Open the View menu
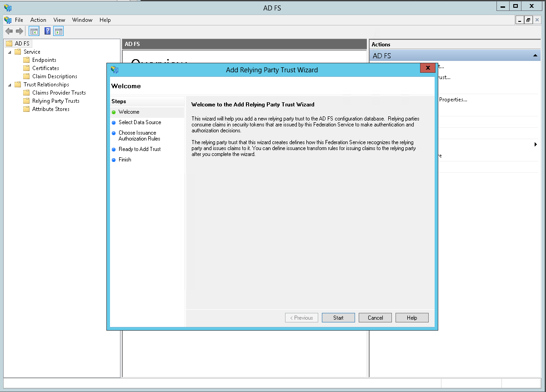The width and height of the screenshot is (546, 392). point(59,20)
